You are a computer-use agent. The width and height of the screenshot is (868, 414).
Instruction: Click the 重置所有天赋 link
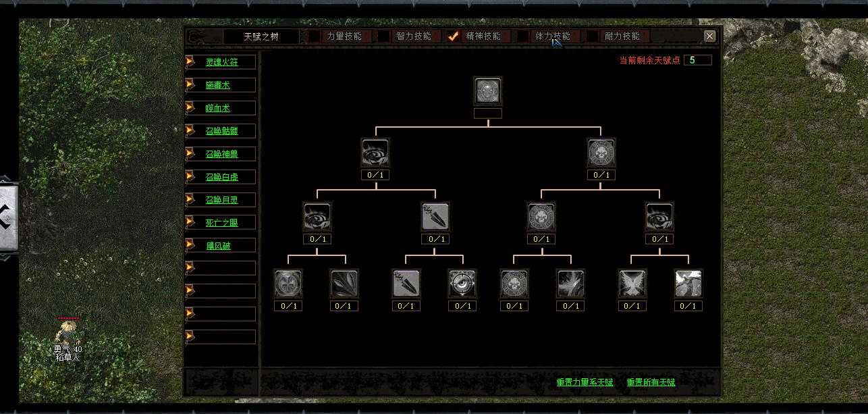click(651, 382)
